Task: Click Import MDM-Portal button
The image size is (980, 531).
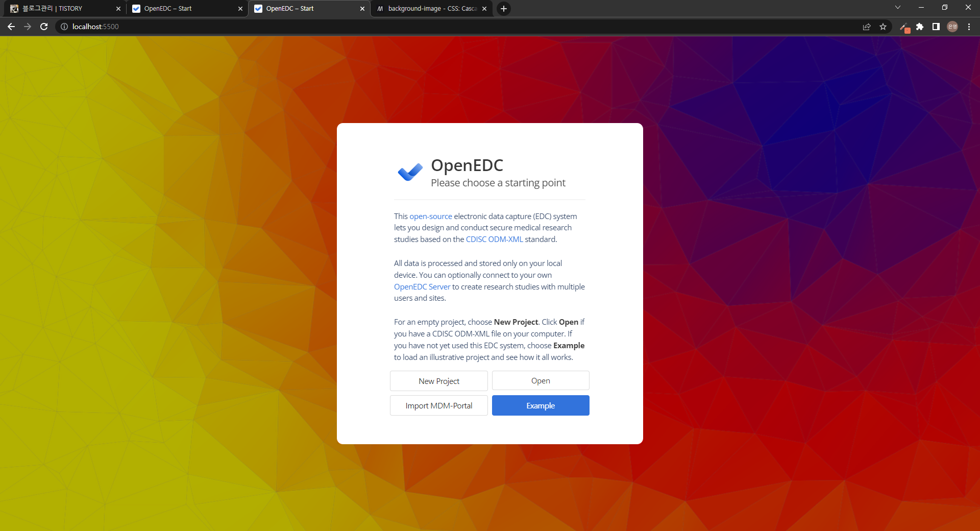Action: [439, 405]
